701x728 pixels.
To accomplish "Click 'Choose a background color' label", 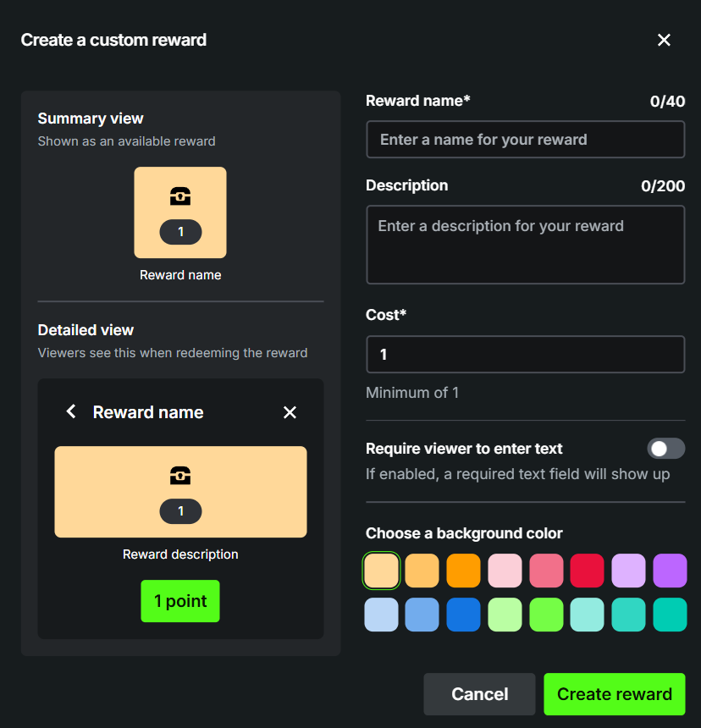I will click(x=464, y=533).
